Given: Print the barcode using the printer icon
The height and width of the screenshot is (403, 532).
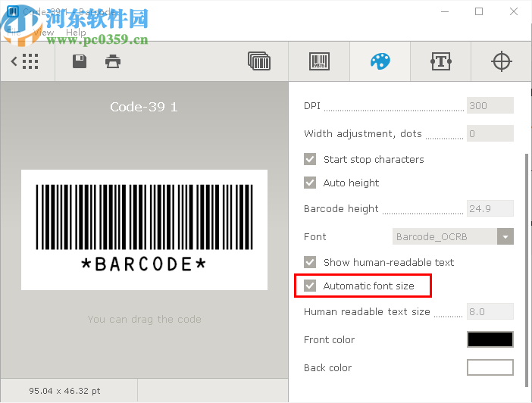Looking at the screenshot, I should pos(113,61).
